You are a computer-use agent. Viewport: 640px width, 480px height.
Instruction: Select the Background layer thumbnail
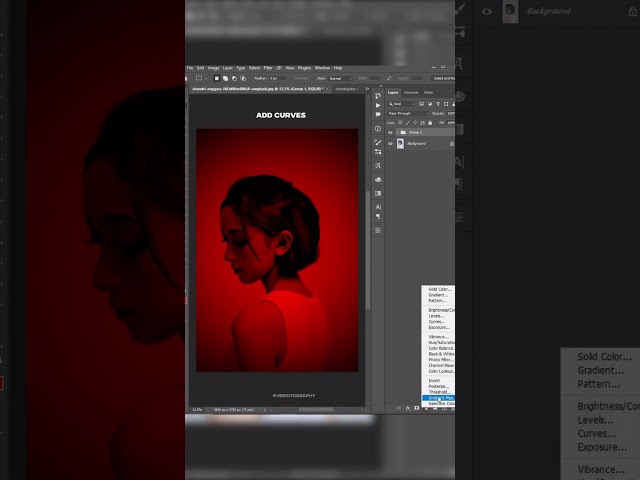pyautogui.click(x=400, y=144)
